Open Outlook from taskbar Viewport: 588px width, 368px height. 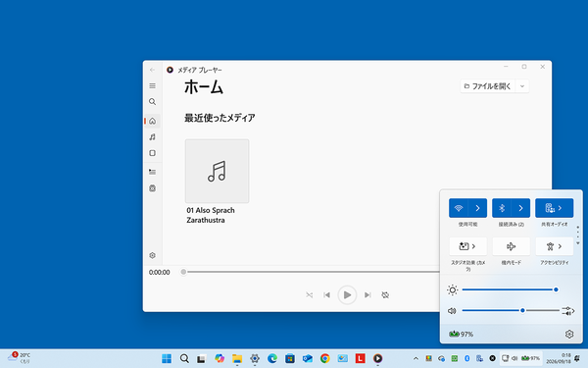click(x=308, y=358)
